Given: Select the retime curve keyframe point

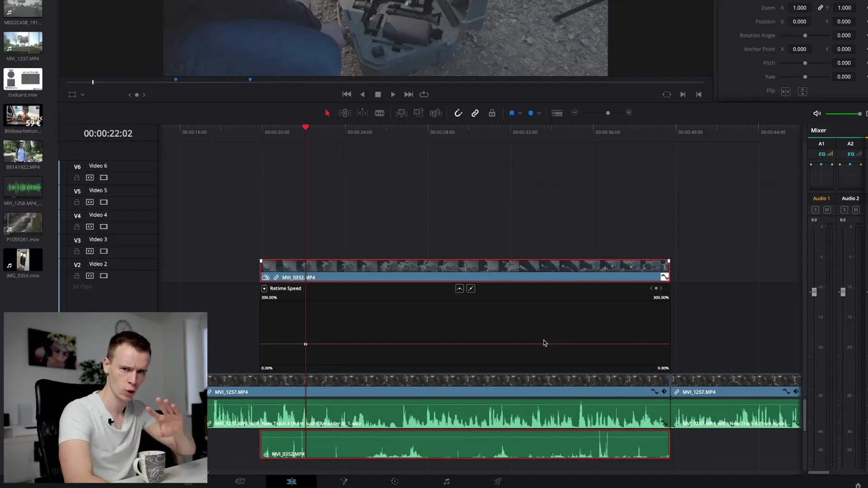Looking at the screenshot, I should pos(306,344).
